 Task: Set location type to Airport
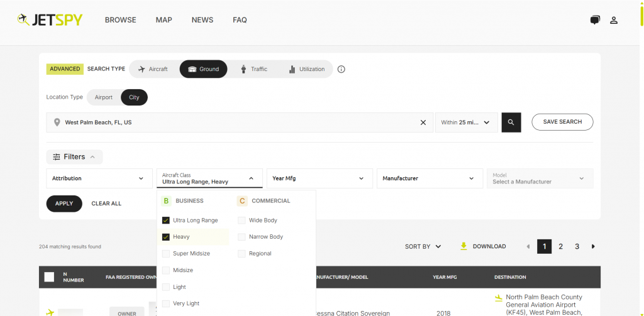104,97
